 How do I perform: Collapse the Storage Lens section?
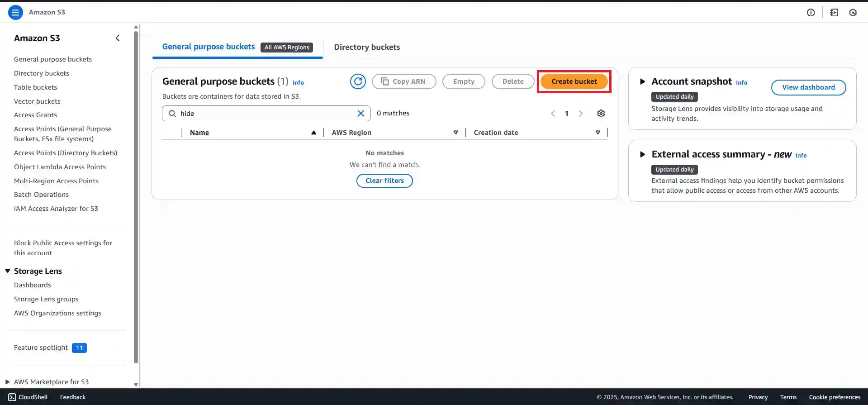click(8, 271)
